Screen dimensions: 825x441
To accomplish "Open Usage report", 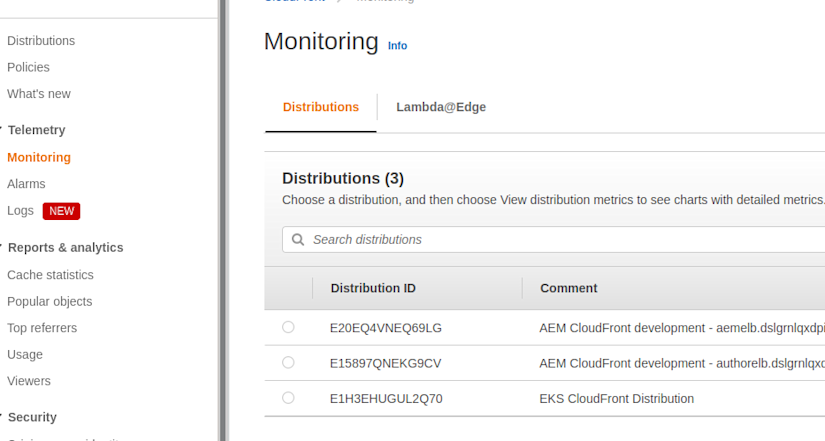I will point(25,355).
